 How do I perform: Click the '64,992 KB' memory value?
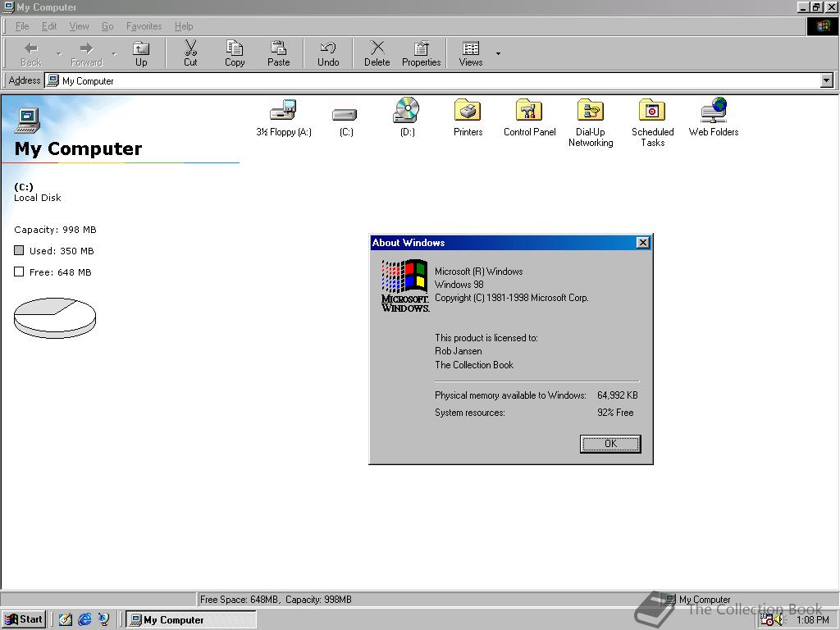(x=617, y=395)
